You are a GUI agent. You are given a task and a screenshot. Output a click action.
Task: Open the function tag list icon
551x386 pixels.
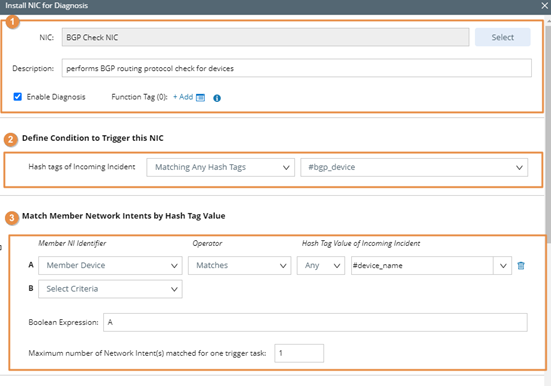tap(200, 97)
